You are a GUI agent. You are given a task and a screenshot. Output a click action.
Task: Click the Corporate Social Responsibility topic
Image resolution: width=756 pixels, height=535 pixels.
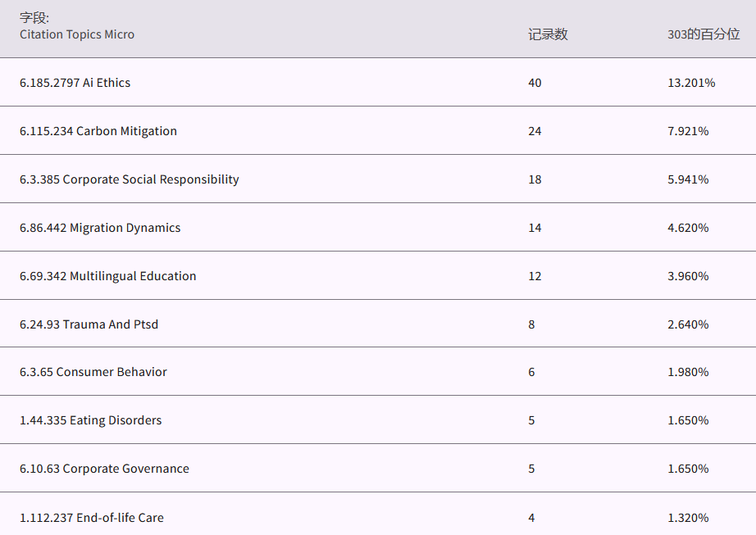point(130,179)
